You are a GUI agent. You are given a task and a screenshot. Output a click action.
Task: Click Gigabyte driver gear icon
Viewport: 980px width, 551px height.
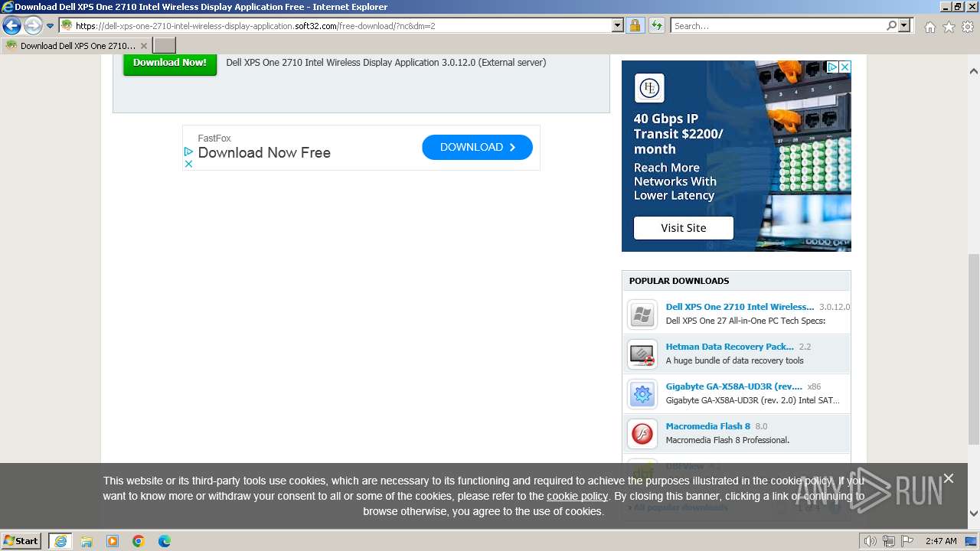coord(642,394)
